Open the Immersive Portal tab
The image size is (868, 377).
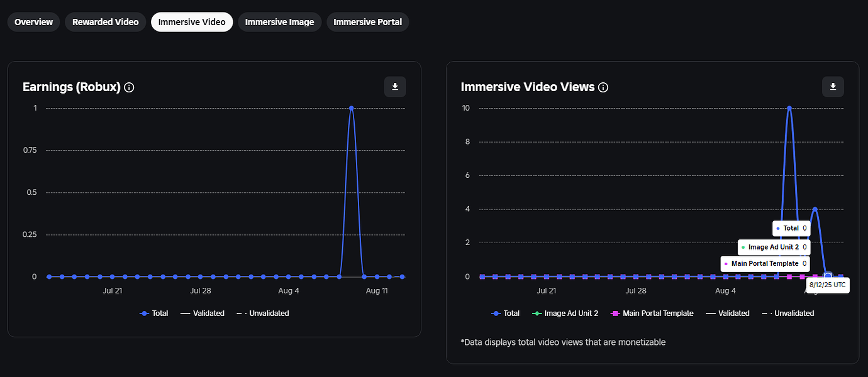point(367,21)
